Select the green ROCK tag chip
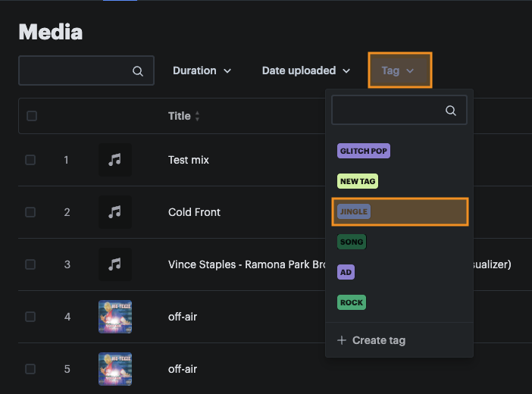Viewport: 532px width, 394px height. coord(352,302)
